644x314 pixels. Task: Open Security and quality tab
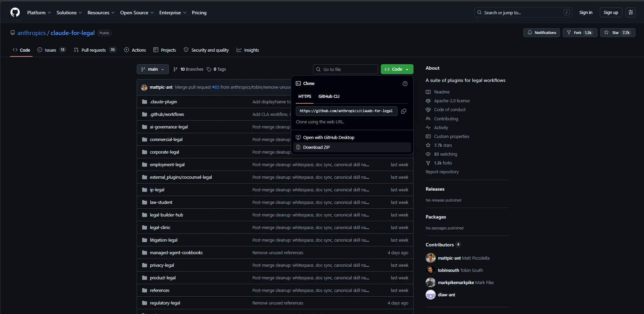click(x=206, y=50)
